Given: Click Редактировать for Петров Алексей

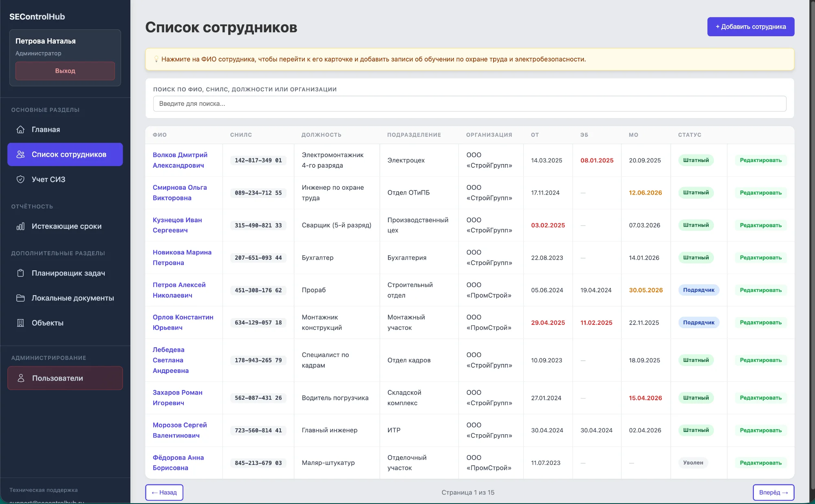Looking at the screenshot, I should click(761, 290).
